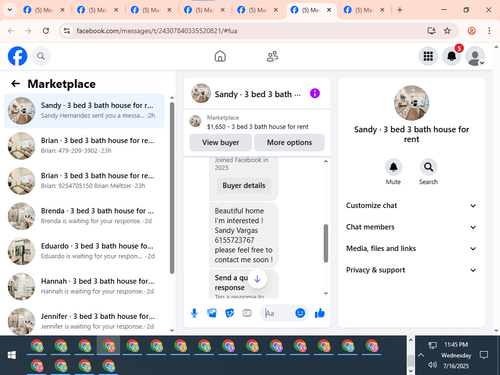Click the More options button
This screenshot has width=500, height=375.
(289, 142)
